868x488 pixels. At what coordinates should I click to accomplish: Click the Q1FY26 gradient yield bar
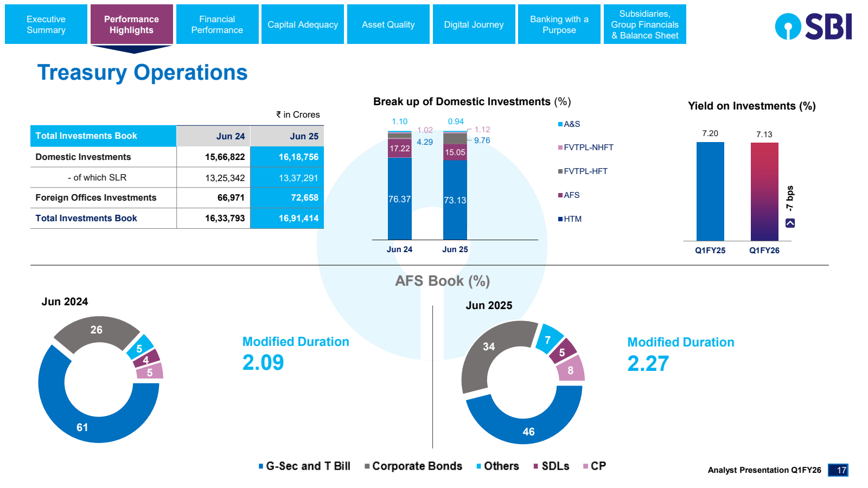[764, 192]
